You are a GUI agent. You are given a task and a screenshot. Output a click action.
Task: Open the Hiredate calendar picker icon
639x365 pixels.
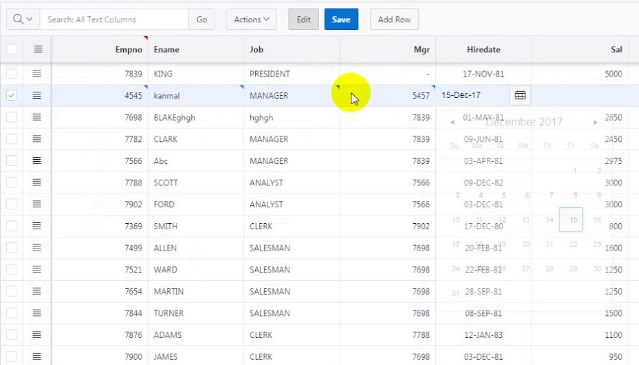[x=520, y=95]
